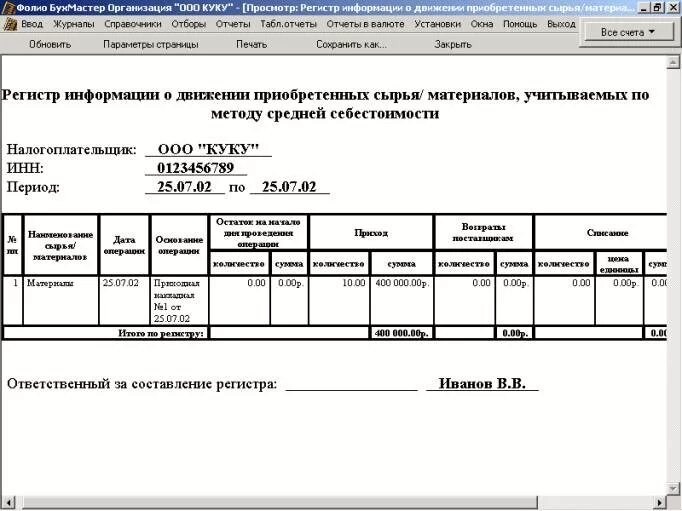
Task: Click the application icon in the menu bar
Action: [10, 24]
